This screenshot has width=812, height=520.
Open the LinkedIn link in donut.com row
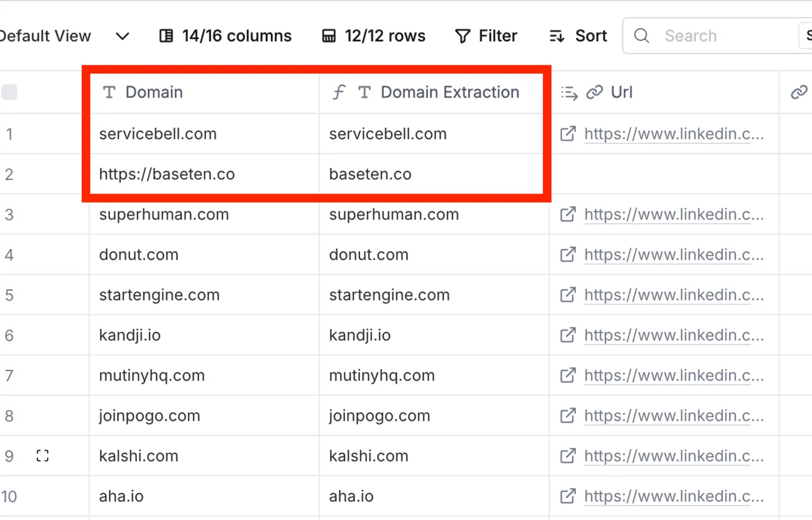[x=674, y=255]
